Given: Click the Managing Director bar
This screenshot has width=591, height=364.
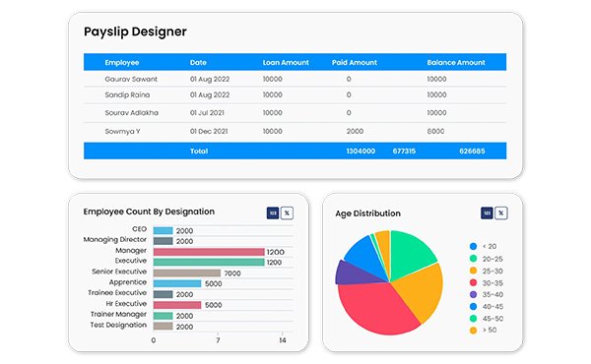Looking at the screenshot, I should point(163,241).
